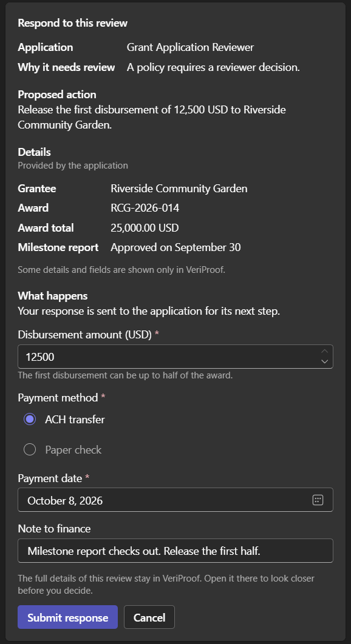Click the Details heading
The width and height of the screenshot is (351, 644).
point(34,152)
